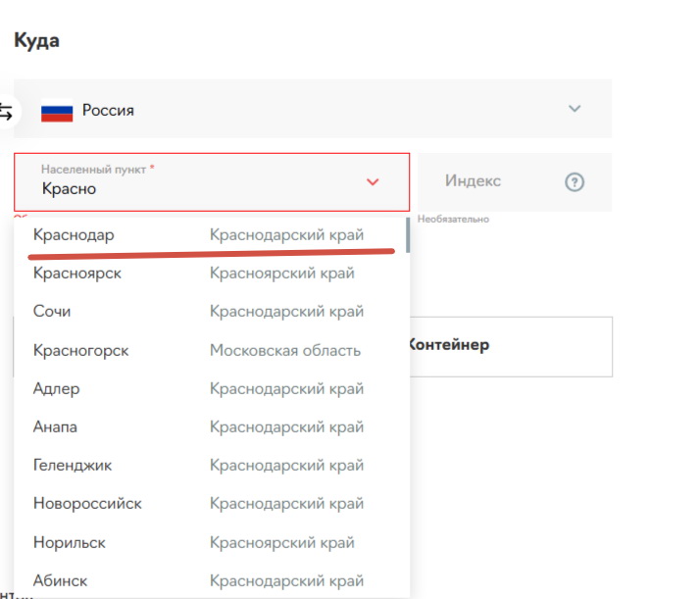Select Краснодар from the suggestions
This screenshot has height=599, width=700.
[x=74, y=235]
